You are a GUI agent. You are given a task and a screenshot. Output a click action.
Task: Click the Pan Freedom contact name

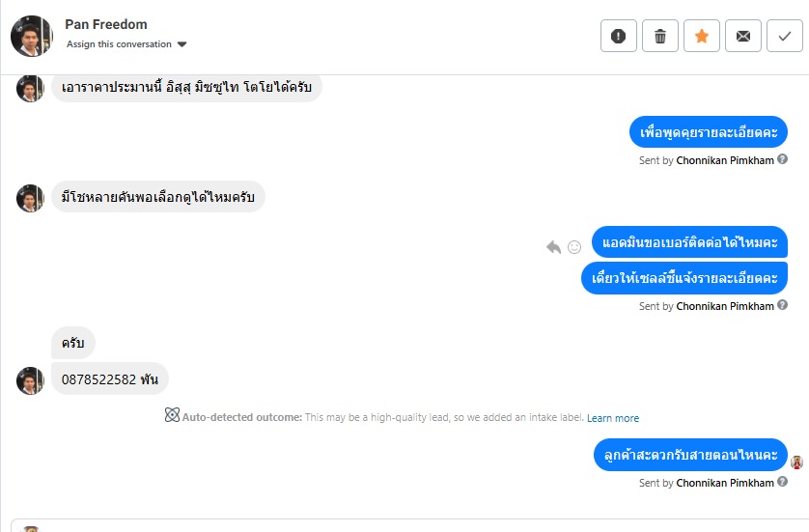106,24
